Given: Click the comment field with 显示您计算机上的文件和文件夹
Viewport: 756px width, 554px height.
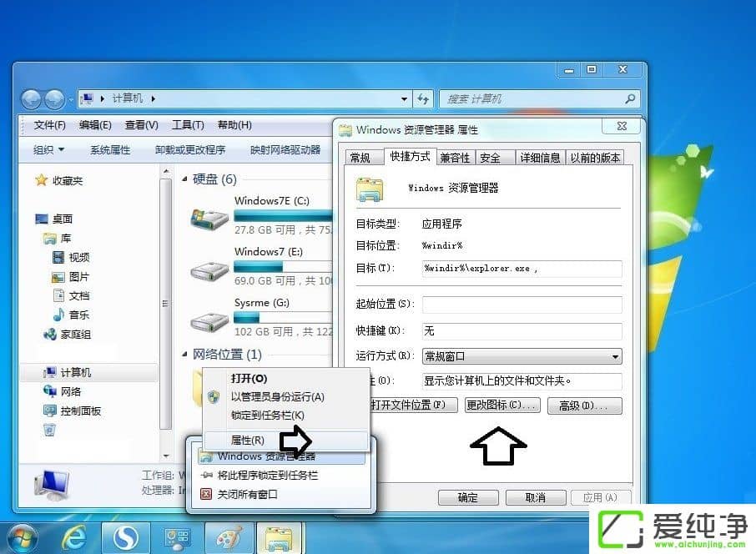Looking at the screenshot, I should pyautogui.click(x=522, y=381).
